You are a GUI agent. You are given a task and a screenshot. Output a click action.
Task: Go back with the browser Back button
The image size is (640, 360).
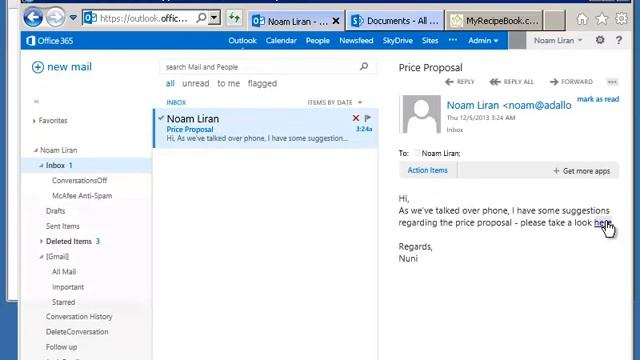click(33, 18)
